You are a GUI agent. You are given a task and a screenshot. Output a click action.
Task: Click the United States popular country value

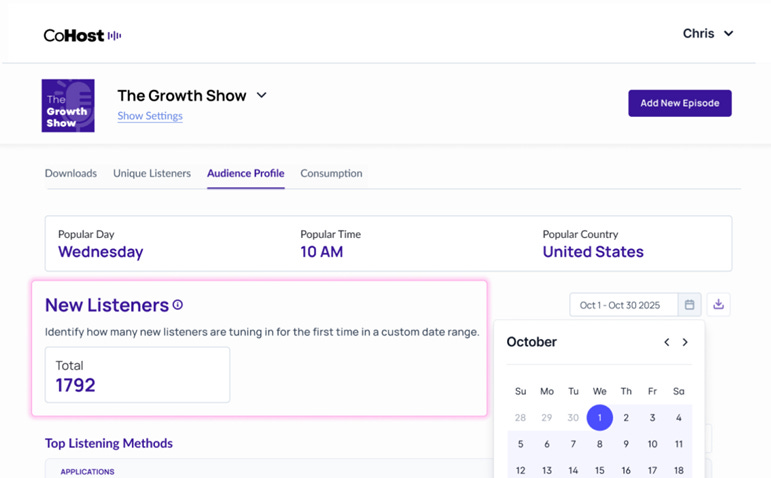tap(593, 252)
